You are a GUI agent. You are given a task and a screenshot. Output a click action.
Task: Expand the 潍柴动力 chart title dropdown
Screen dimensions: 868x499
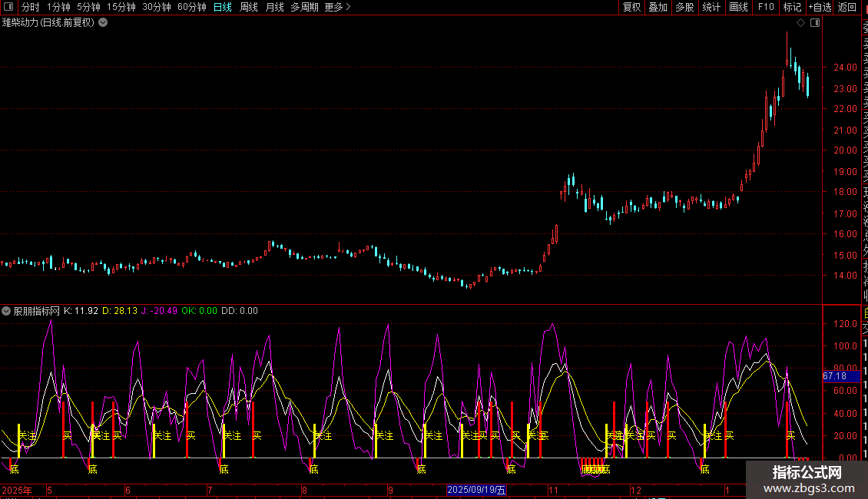pyautogui.click(x=104, y=23)
